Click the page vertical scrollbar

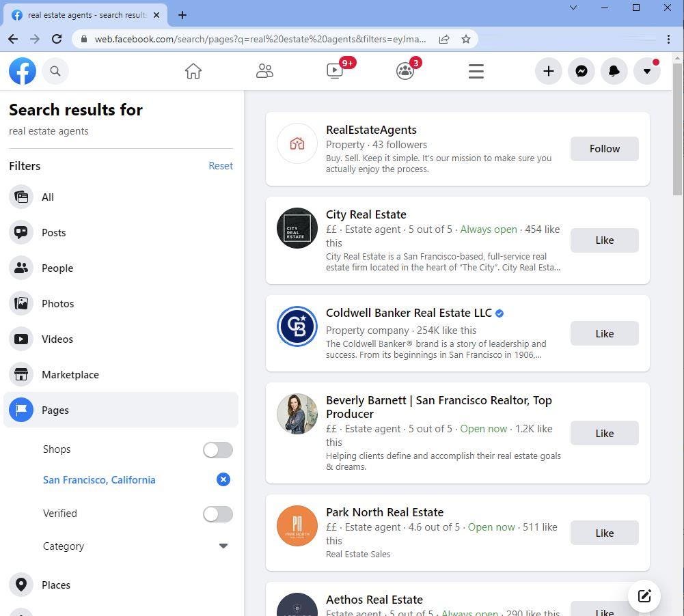(x=677, y=129)
